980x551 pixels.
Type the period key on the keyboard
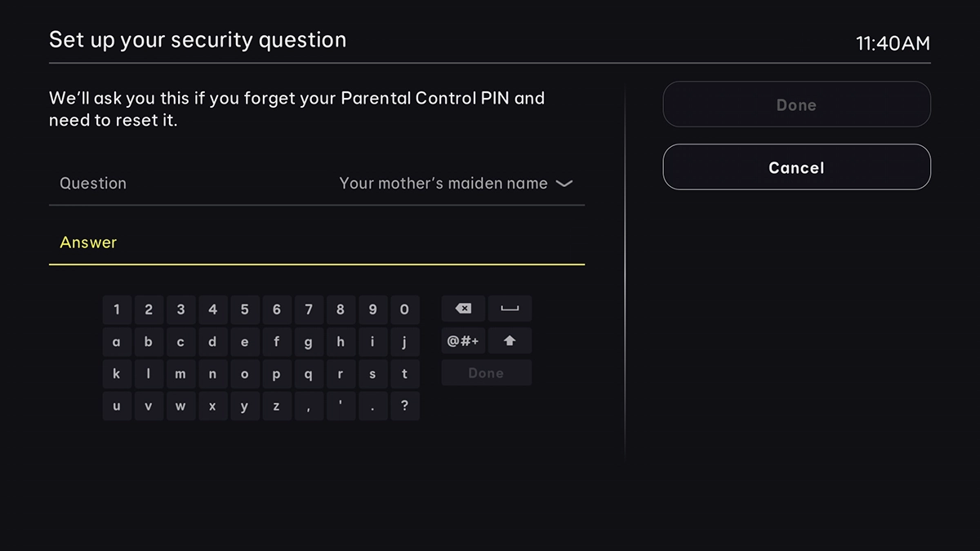[x=372, y=406]
